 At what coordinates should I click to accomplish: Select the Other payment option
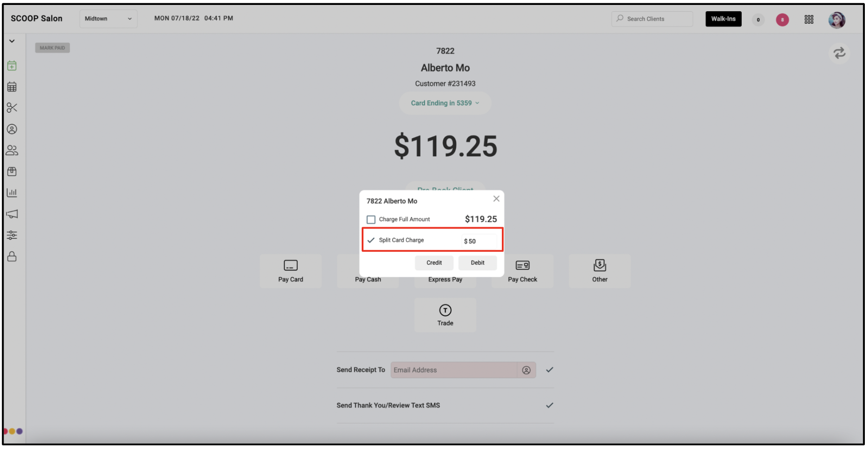pyautogui.click(x=600, y=271)
